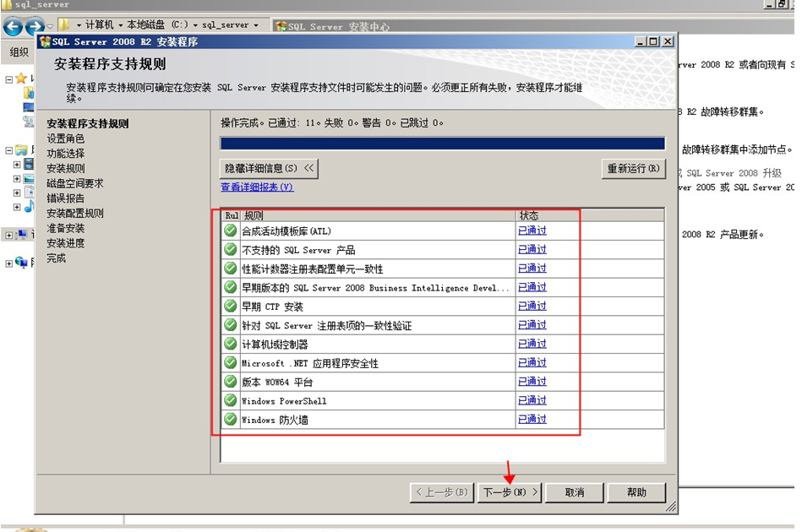Click the libraries folder icon in Explorer tree

point(21,150)
